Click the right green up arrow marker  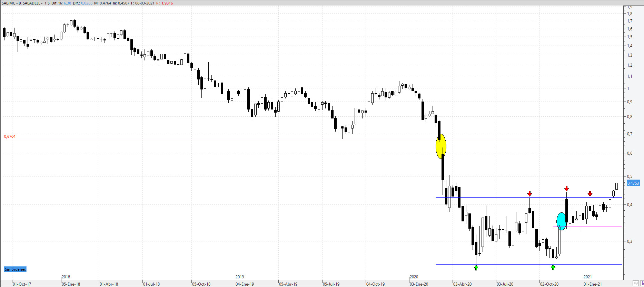click(553, 267)
